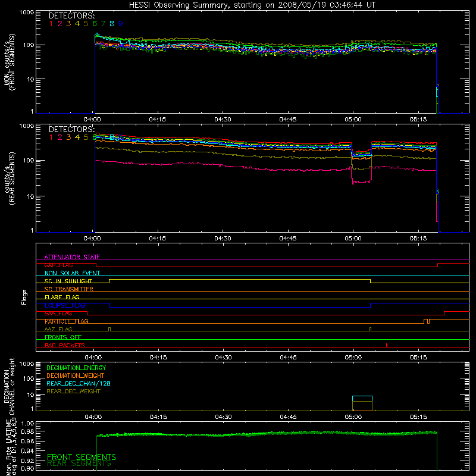The width and height of the screenshot is (476, 476).
Task: Select detector 9 in front segments legend
Action: (121, 24)
